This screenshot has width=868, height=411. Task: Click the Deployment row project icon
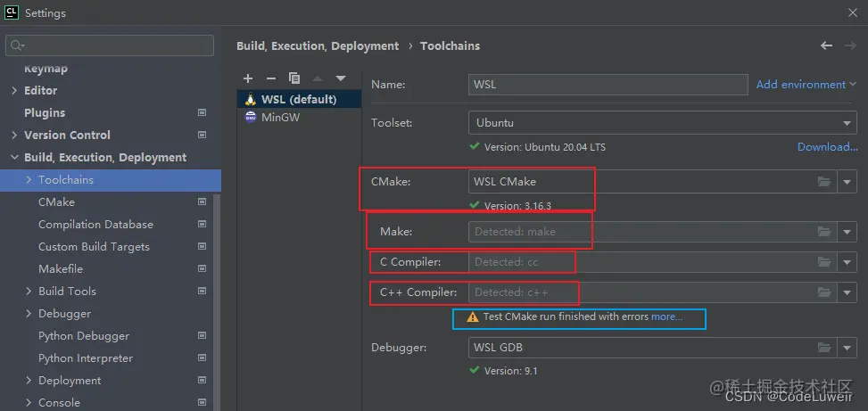pos(202,381)
